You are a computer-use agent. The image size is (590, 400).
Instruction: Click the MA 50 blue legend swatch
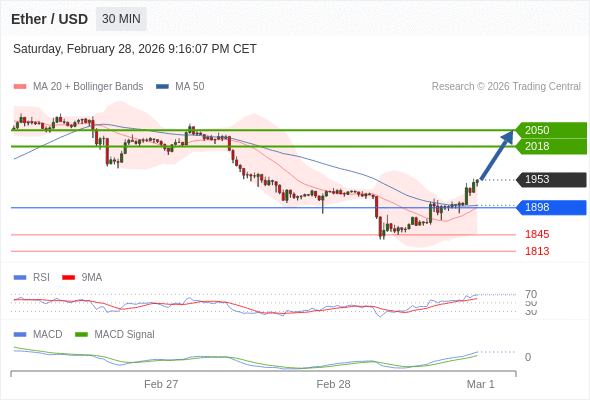162,87
